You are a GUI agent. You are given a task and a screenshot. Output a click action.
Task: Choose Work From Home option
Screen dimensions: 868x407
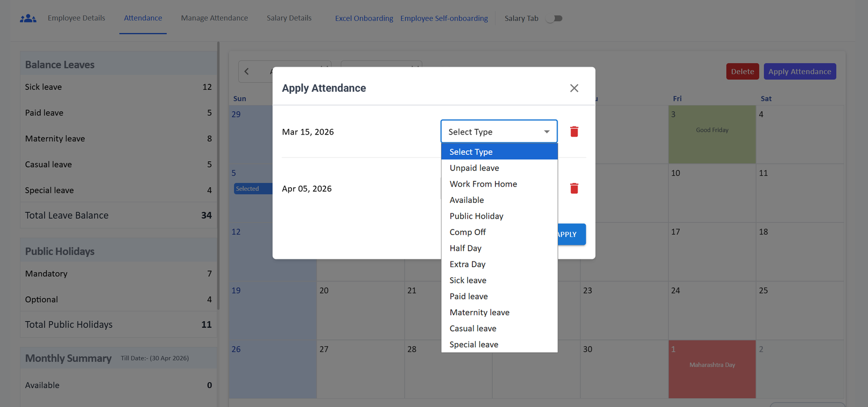(500, 184)
